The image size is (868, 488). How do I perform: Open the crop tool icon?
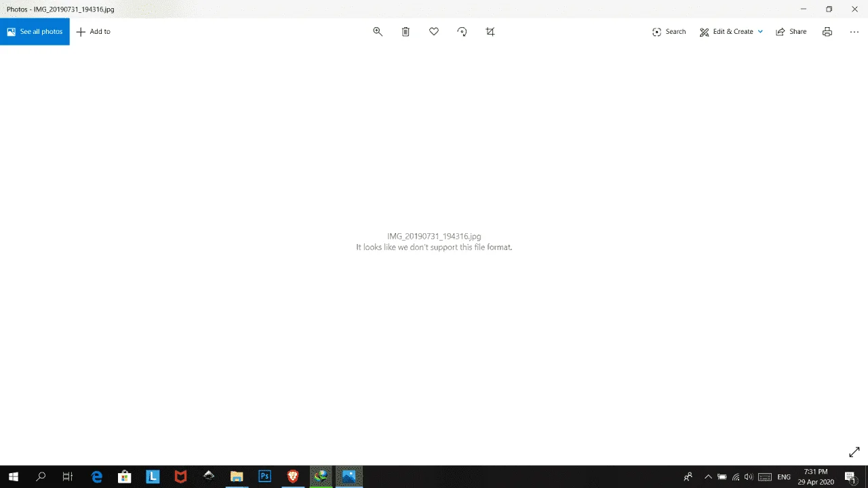click(490, 32)
